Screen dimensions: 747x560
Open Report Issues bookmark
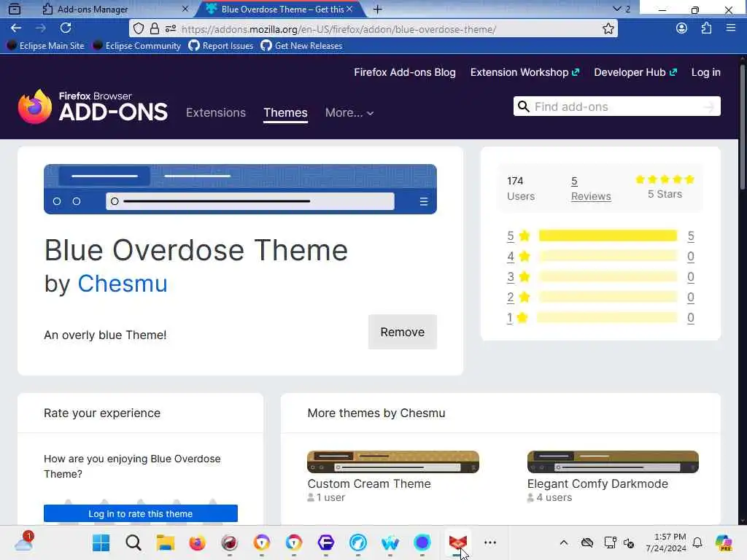(x=221, y=46)
